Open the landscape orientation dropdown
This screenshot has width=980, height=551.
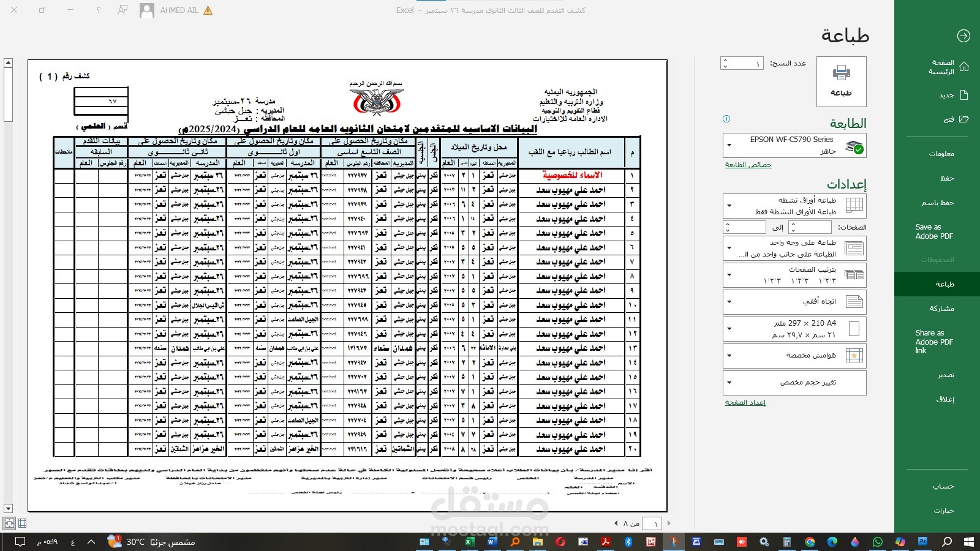[x=794, y=301]
